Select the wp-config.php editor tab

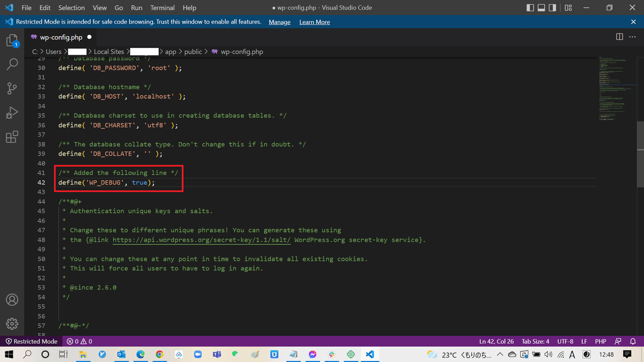(61, 37)
